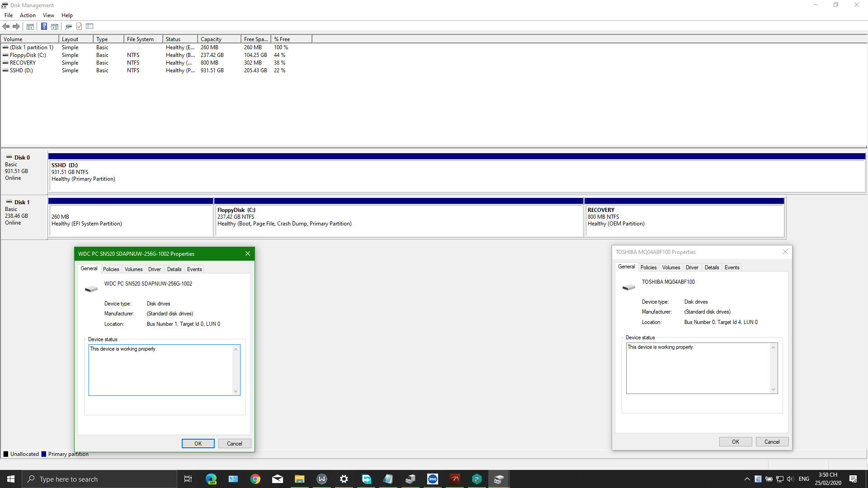Image resolution: width=868 pixels, height=488 pixels.
Task: Open Events tab in TOSHIBA Properties
Action: click(x=732, y=267)
